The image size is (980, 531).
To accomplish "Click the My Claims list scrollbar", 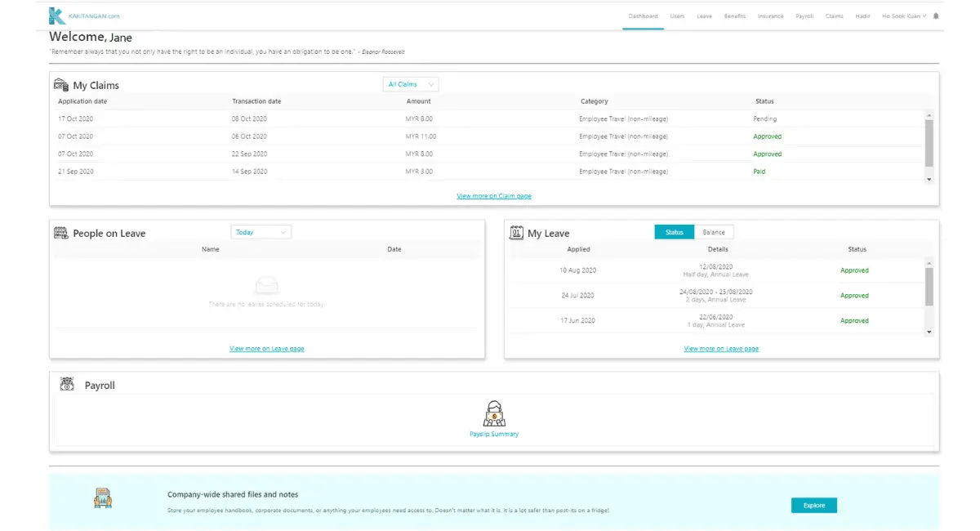I will click(929, 143).
